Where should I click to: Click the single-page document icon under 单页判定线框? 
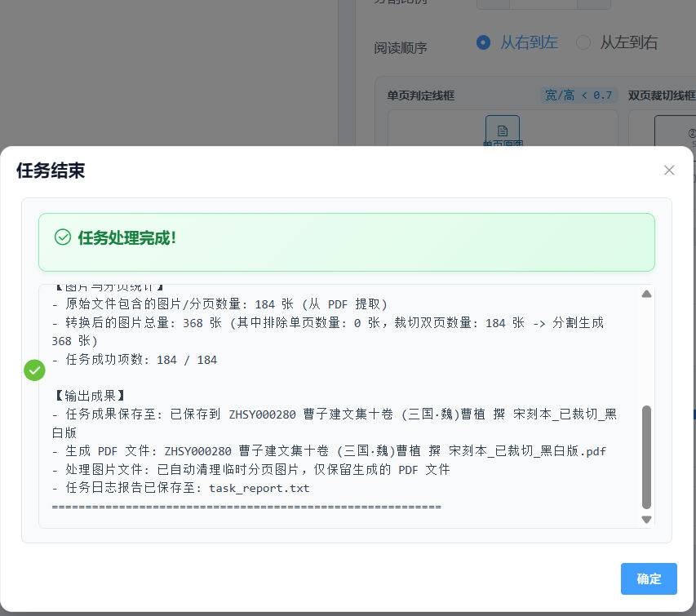coord(503,131)
